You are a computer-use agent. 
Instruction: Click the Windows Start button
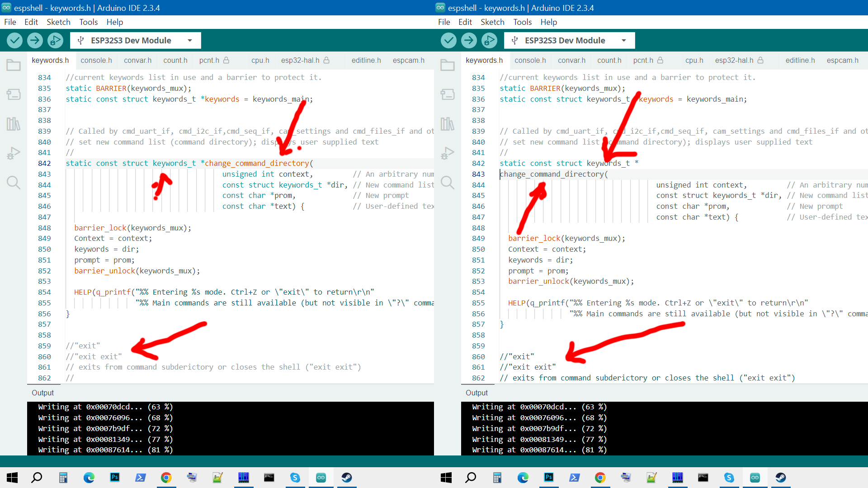[11, 478]
